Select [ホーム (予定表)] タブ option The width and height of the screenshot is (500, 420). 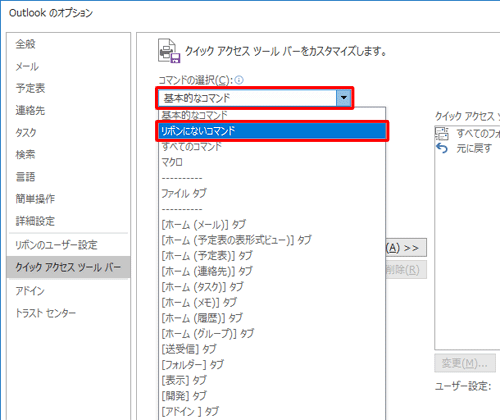(x=272, y=256)
